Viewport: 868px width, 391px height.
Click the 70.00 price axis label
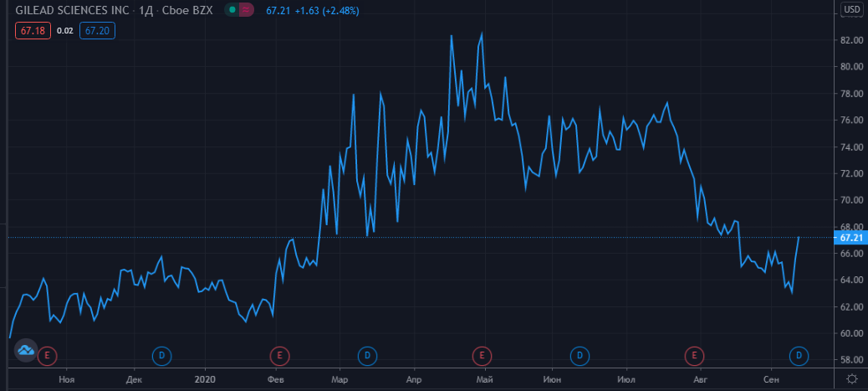coord(851,200)
